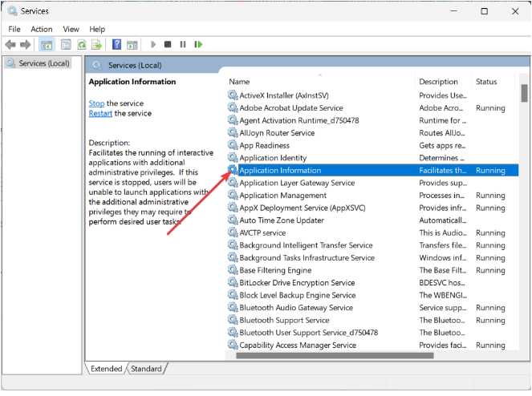This screenshot has width=532, height=396.
Task: Select Services (Local) in the console tree
Action: [x=44, y=63]
